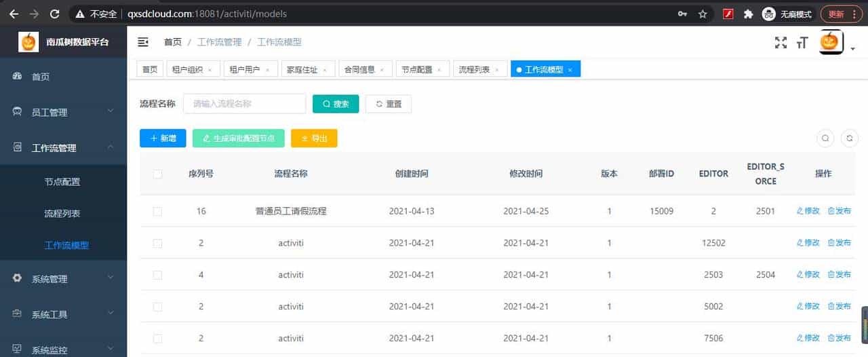Check the row with EDITOR 5002
Screen dimensions: 868x357
157,307
